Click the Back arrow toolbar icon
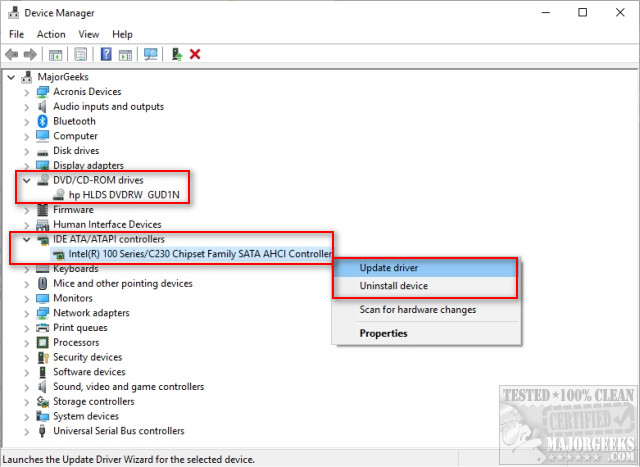This screenshot has height=467, width=640. point(11,54)
